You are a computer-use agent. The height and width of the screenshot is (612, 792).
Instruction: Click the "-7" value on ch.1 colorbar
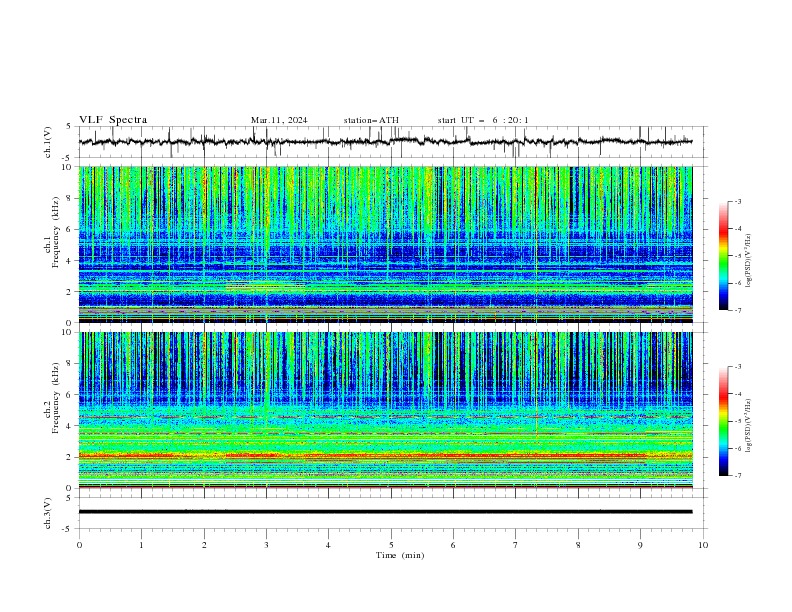coord(738,311)
